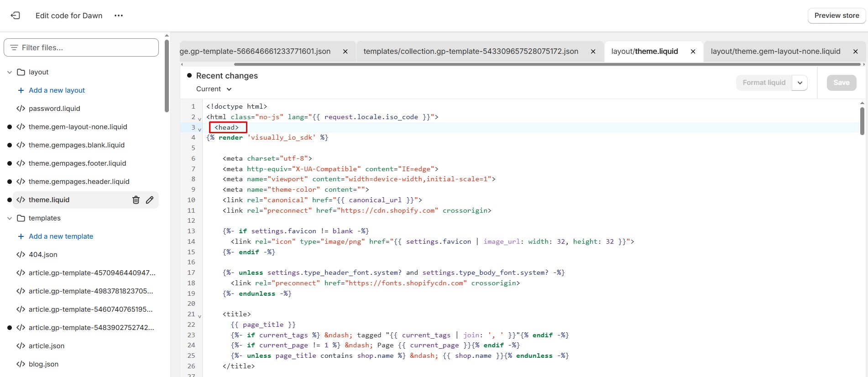Viewport: 868px width, 377px height.
Task: Click the Recent changes heading
Action: tap(227, 76)
